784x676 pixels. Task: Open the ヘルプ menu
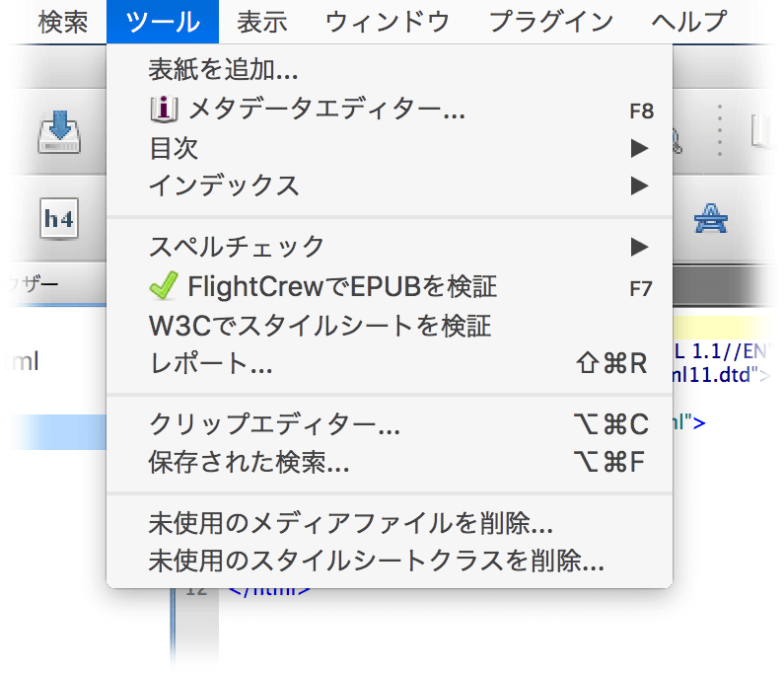688,22
